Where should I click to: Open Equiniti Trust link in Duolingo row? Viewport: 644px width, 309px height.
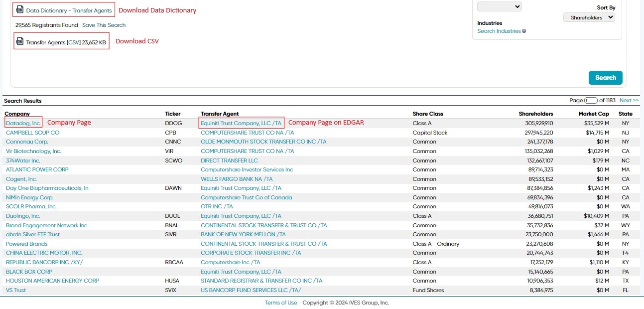click(241, 216)
